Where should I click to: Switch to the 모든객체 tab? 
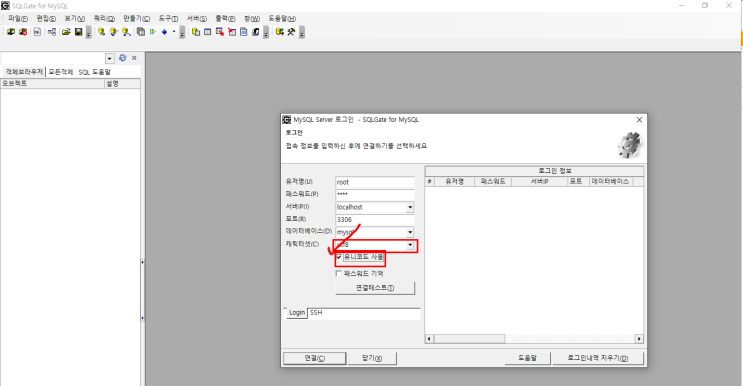coord(61,72)
